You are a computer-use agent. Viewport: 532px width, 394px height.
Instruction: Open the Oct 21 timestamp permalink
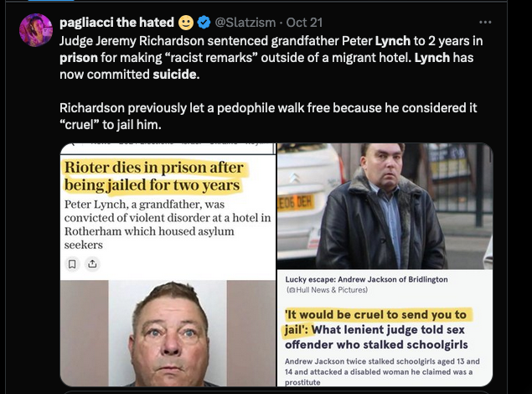click(304, 23)
